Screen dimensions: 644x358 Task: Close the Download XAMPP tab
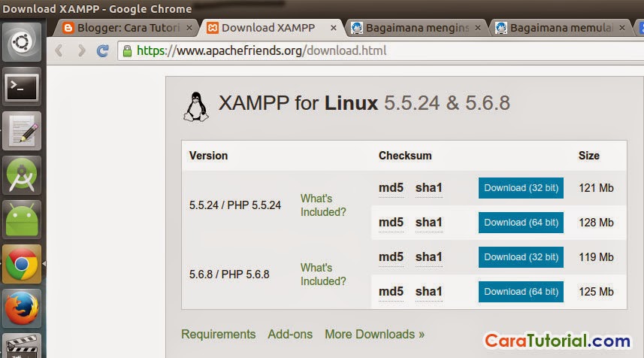pos(334,28)
